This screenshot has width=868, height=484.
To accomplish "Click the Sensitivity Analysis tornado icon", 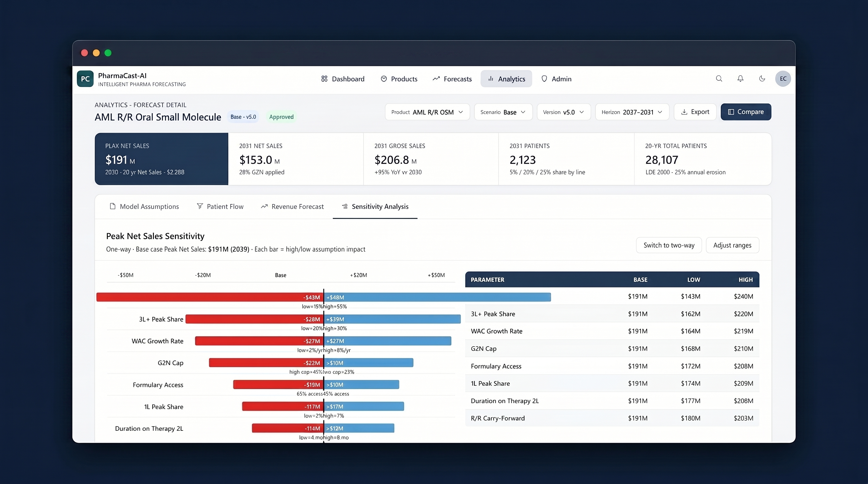I will click(x=345, y=206).
